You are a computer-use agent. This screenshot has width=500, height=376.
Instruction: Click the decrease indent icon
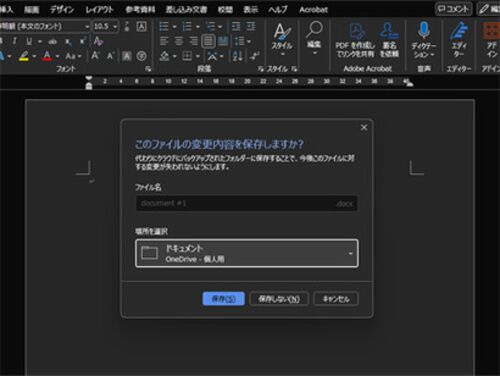[x=236, y=26]
